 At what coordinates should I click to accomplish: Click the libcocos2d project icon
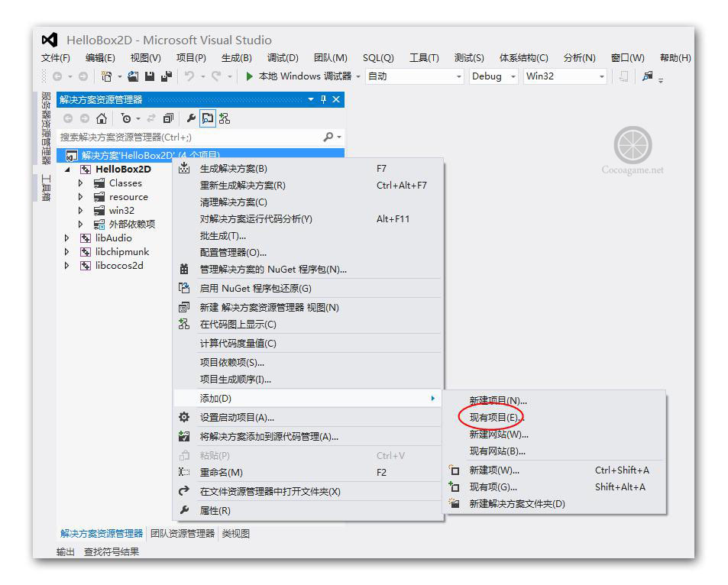pyautogui.click(x=86, y=266)
